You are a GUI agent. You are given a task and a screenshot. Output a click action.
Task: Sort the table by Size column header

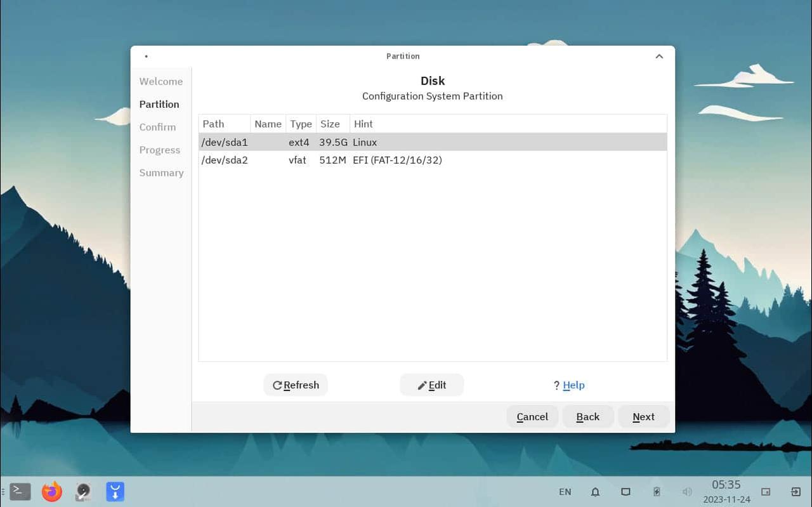[331, 124]
